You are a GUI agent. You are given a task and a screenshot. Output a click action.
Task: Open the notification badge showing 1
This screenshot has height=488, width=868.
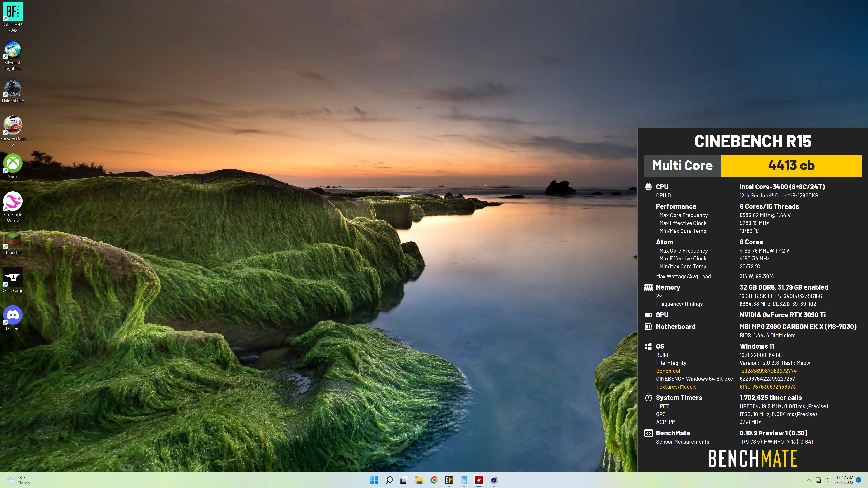tap(859, 480)
